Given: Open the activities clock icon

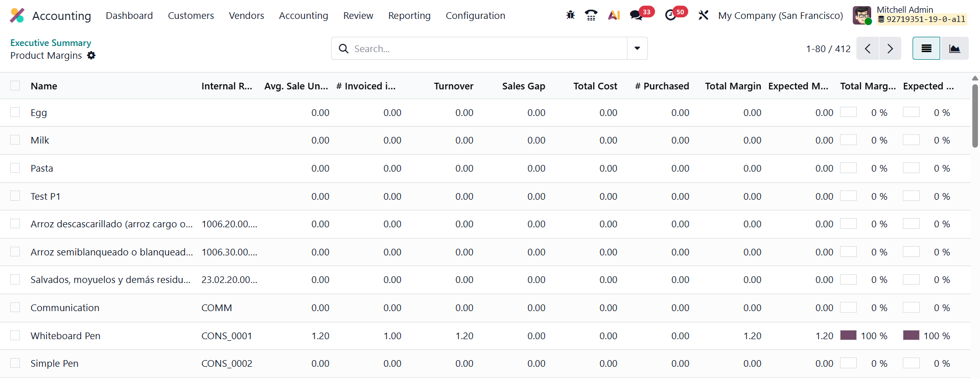Looking at the screenshot, I should pos(670,15).
